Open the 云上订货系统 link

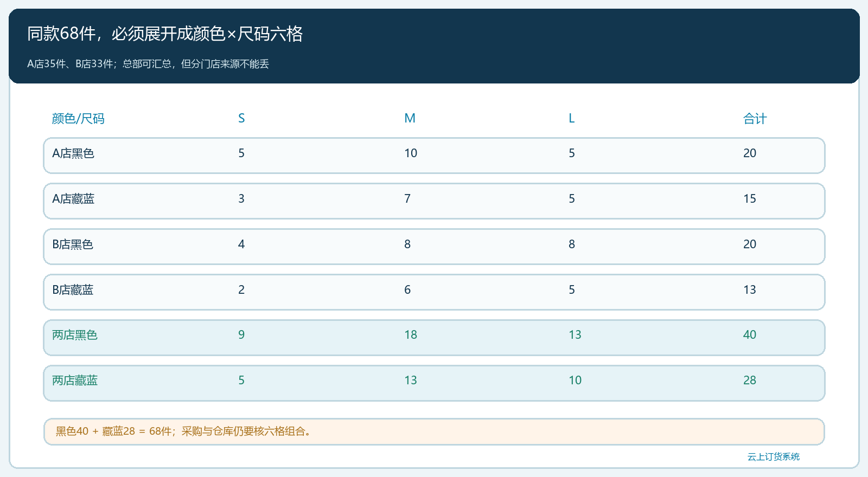(774, 457)
